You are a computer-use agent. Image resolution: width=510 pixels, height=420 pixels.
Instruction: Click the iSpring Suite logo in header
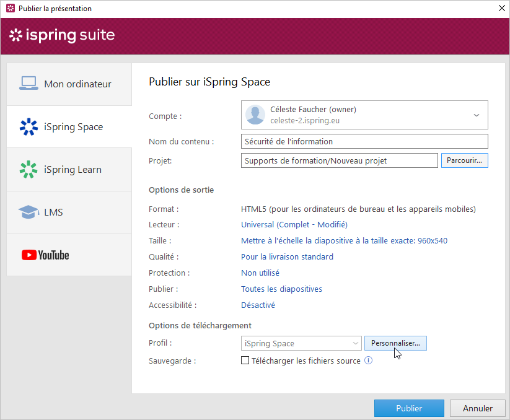62,35
